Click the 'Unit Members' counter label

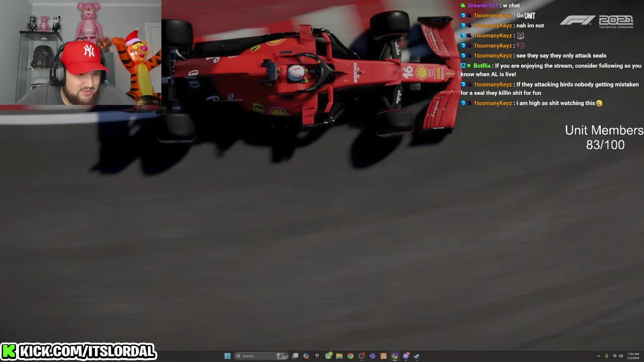click(604, 130)
